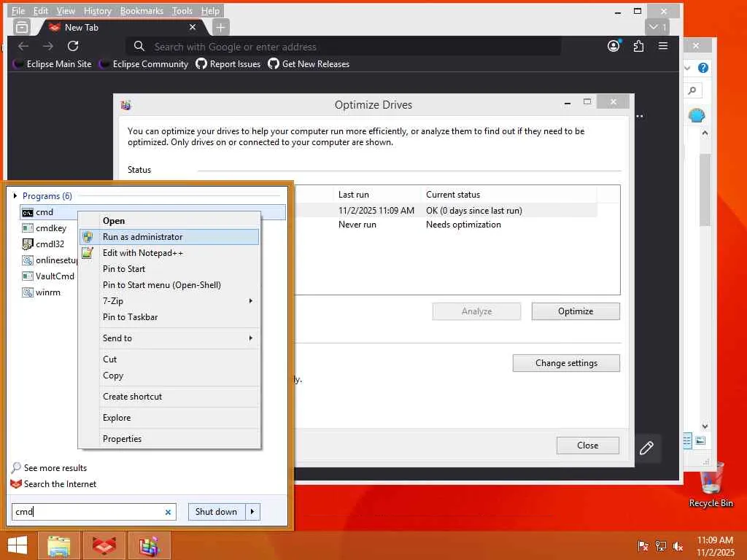Open the Shut down options arrow
The height and width of the screenshot is (560, 747).
click(x=252, y=512)
